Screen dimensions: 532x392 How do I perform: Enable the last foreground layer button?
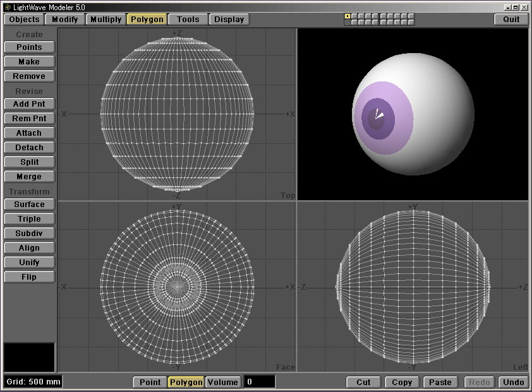click(x=411, y=16)
